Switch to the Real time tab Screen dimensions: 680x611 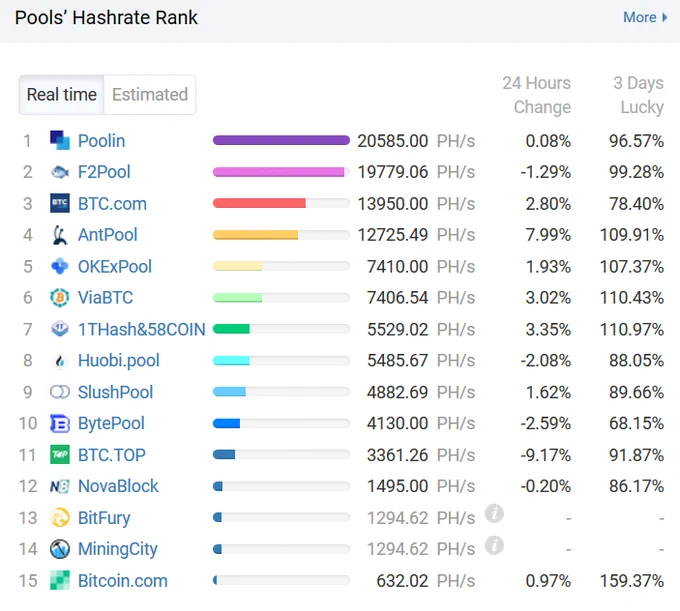(61, 95)
